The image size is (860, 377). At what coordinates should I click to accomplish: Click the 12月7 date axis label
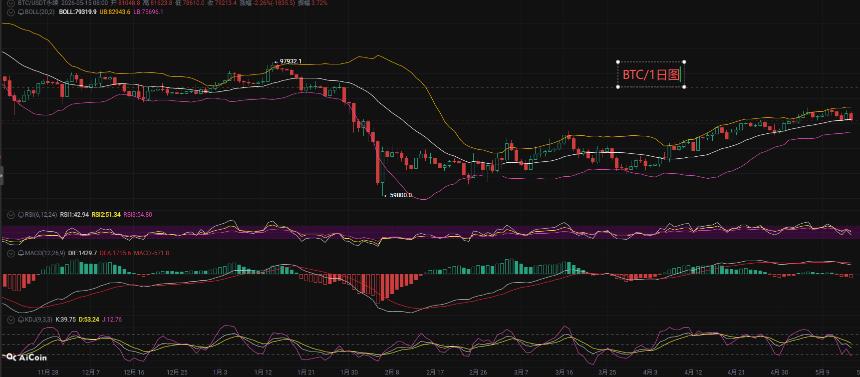pyautogui.click(x=90, y=372)
